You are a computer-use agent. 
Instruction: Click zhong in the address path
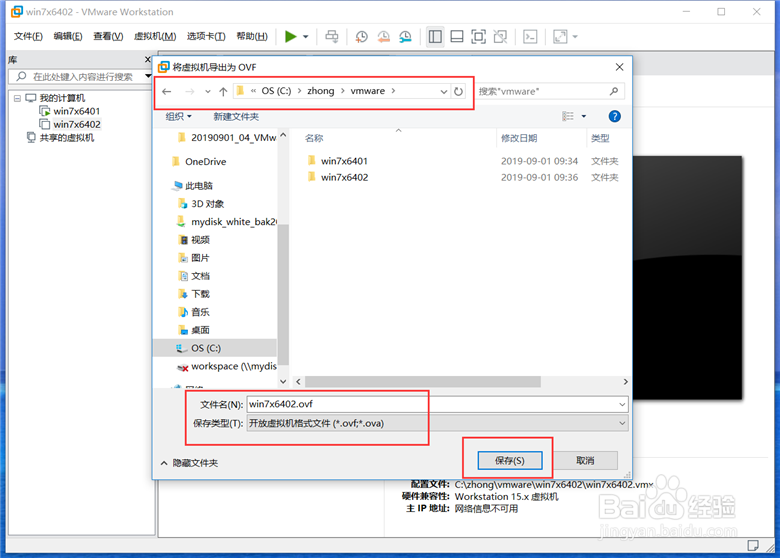tap(321, 91)
